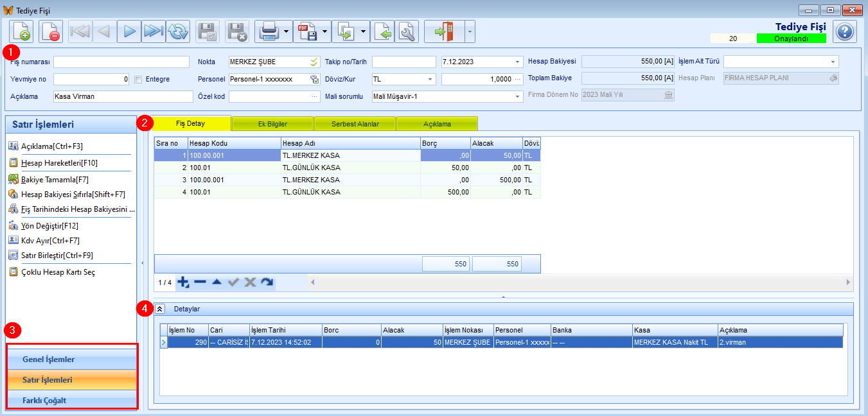Collapse the Detaylar section
Image resolution: width=868 pixels, height=416 pixels.
click(160, 309)
